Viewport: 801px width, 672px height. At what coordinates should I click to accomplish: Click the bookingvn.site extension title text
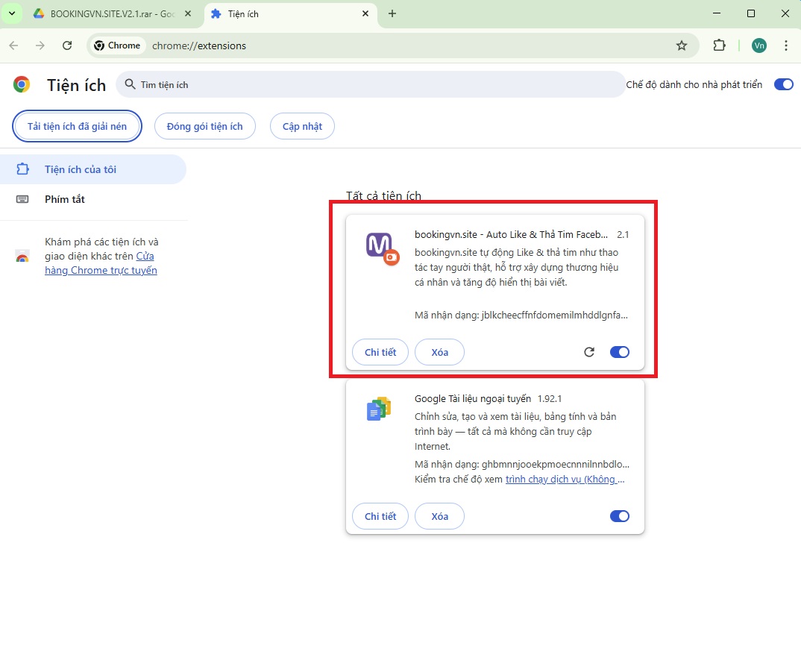(512, 234)
